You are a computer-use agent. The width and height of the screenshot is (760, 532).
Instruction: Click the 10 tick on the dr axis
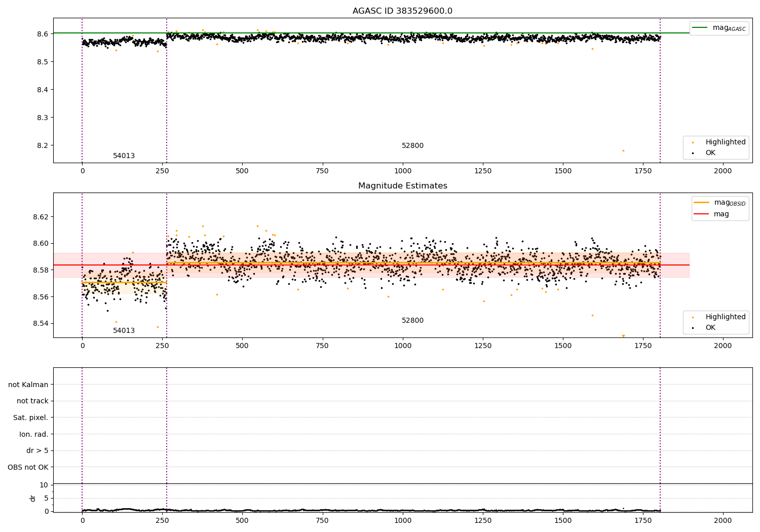pyautogui.click(x=44, y=485)
